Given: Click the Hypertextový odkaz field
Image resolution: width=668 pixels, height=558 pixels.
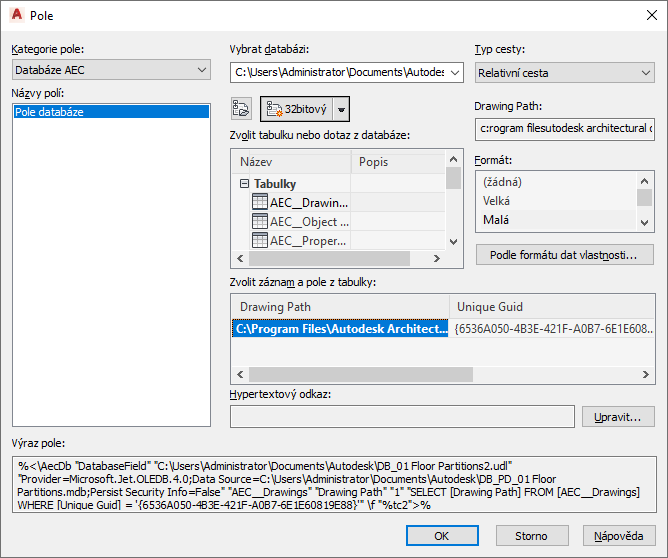Looking at the screenshot, I should pyautogui.click(x=402, y=417).
